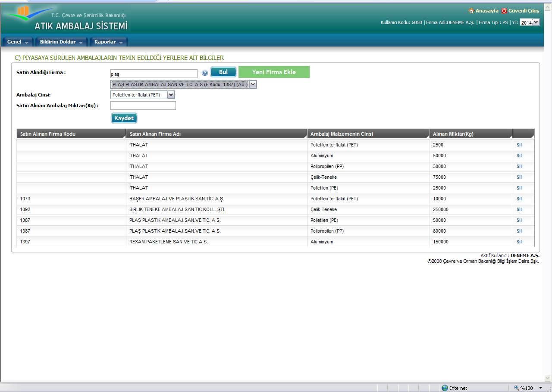Click the Yeni Firma Ekle button

tap(274, 72)
